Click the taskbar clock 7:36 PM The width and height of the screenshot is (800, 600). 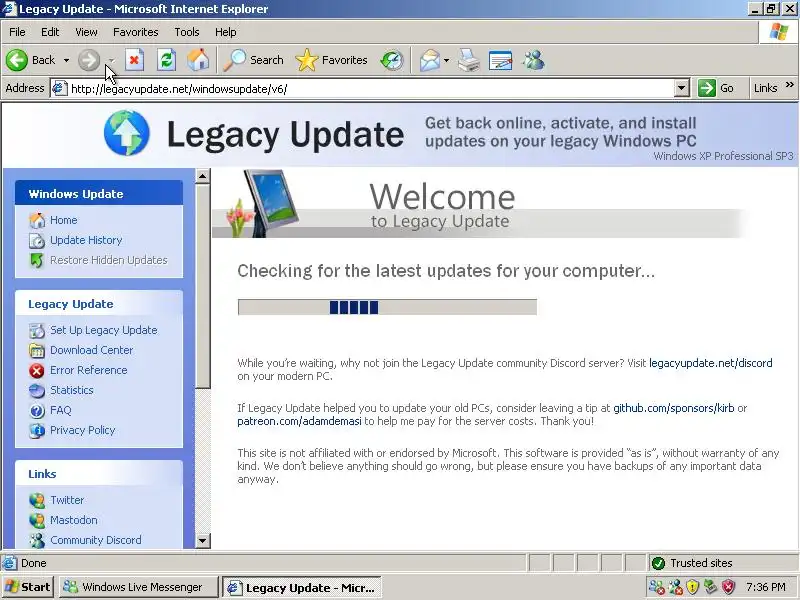(x=765, y=587)
